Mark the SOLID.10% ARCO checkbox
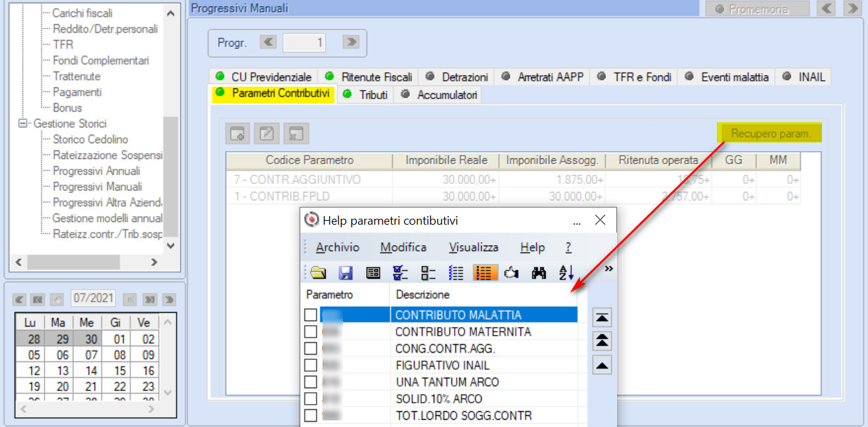The image size is (868, 427). pos(311,399)
